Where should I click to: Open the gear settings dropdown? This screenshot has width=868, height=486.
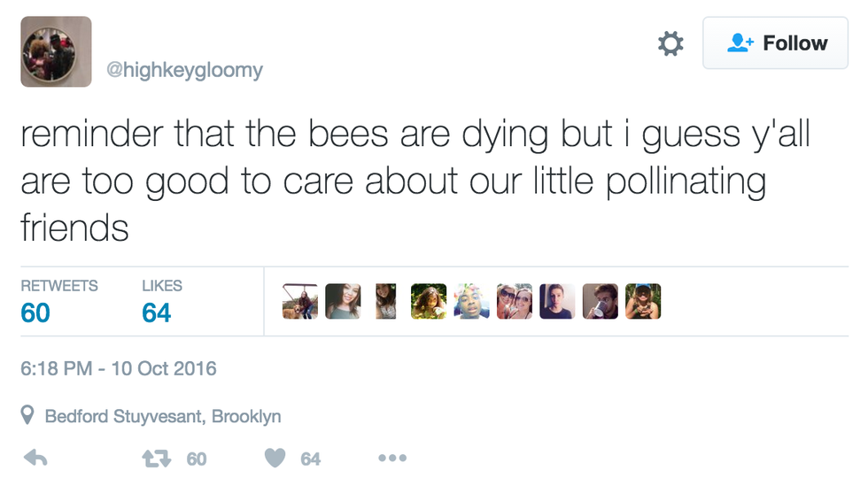pos(670,43)
